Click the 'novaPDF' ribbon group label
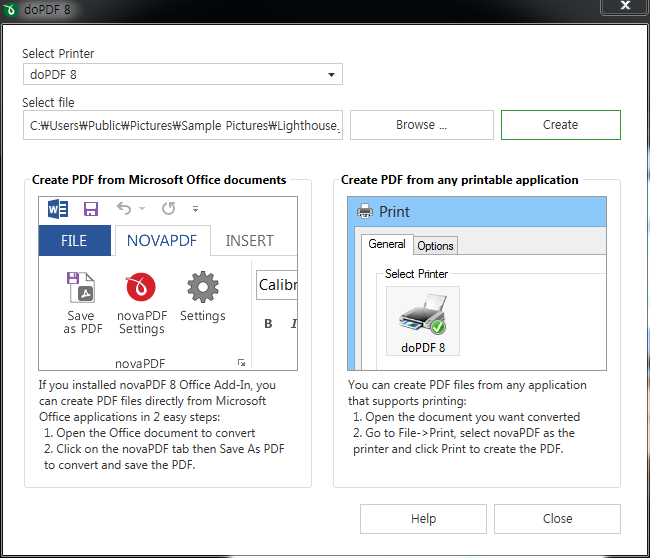 point(140,364)
